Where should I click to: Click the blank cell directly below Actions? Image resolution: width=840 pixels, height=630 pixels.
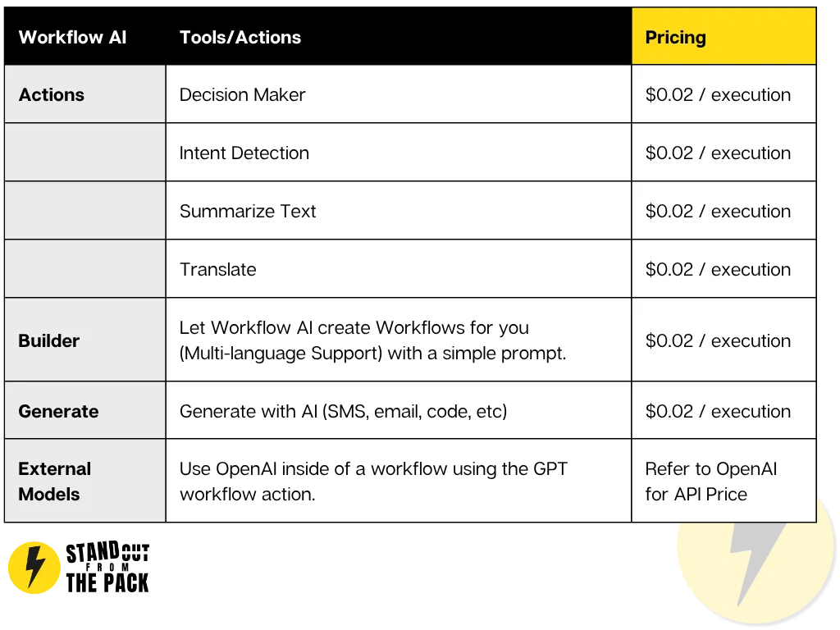click(85, 153)
